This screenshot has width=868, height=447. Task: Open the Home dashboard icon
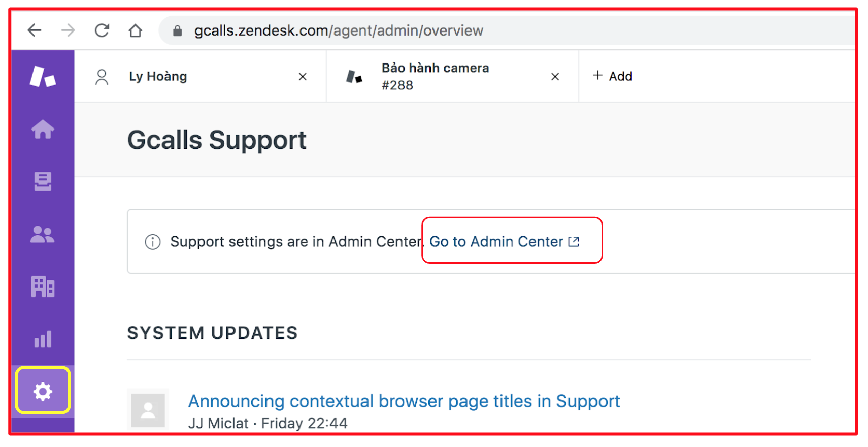point(43,130)
